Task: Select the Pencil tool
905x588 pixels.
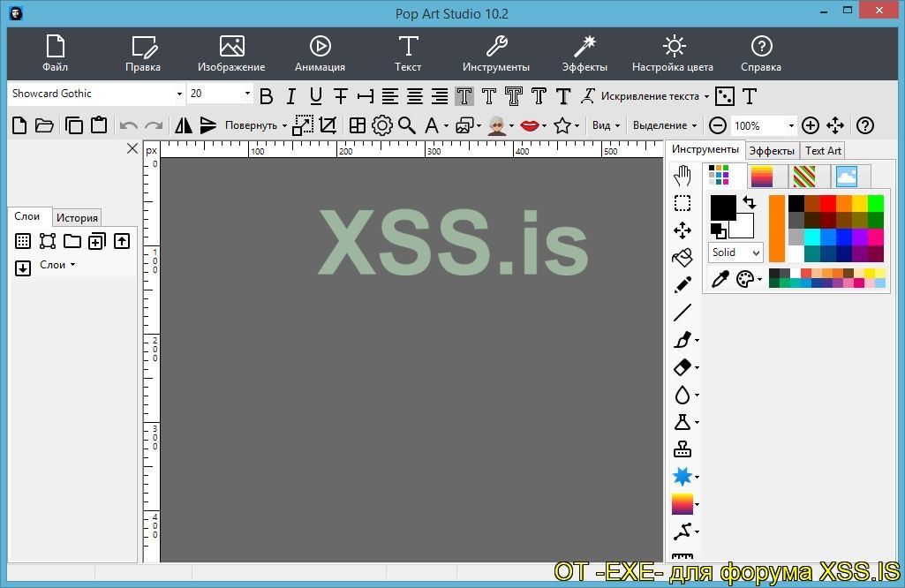Action: click(x=683, y=284)
